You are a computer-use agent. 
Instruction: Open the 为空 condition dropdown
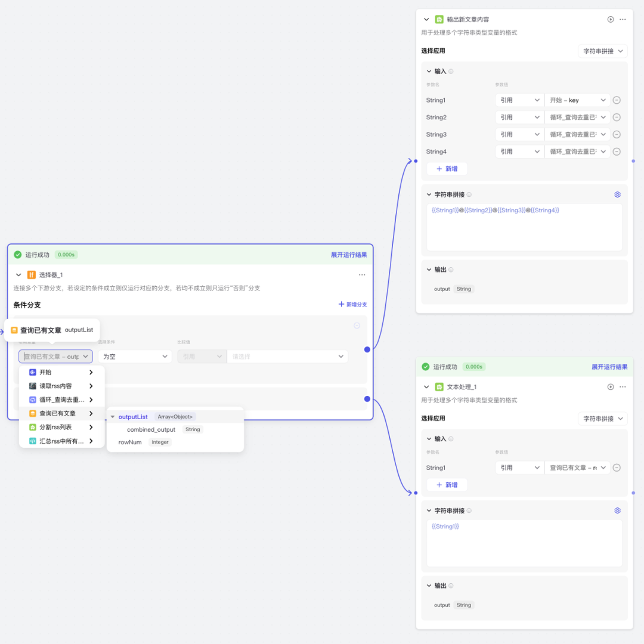coord(135,357)
